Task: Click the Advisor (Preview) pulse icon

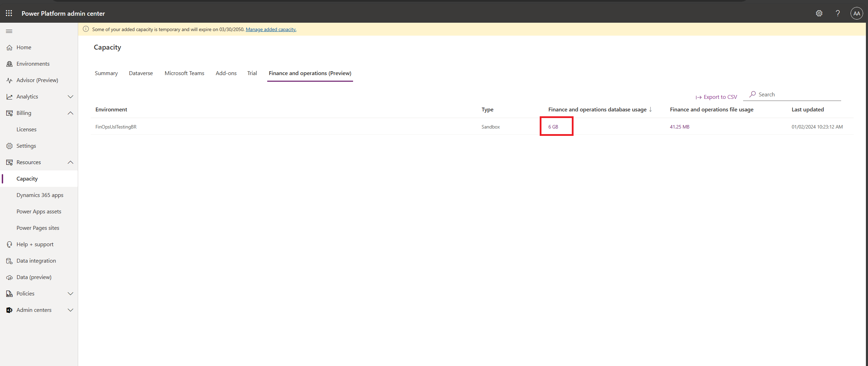Action: [9, 80]
